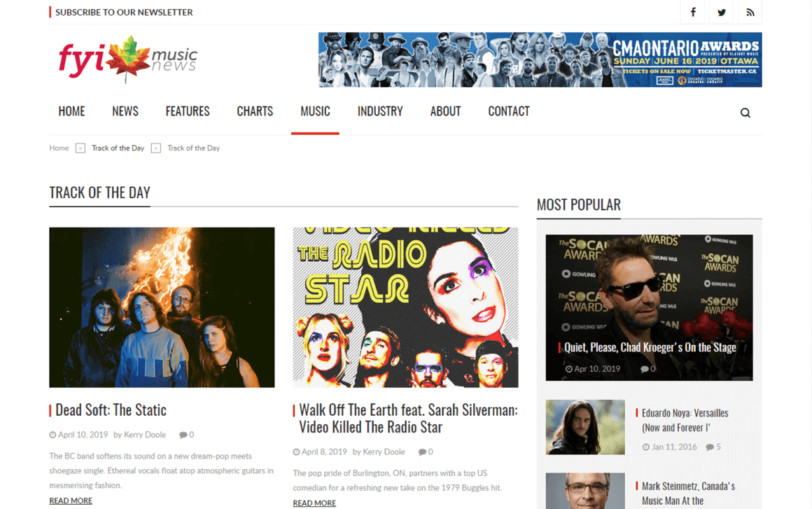Viewport: 812px width, 509px height.
Task: Open the Facebook social icon
Action: click(693, 12)
